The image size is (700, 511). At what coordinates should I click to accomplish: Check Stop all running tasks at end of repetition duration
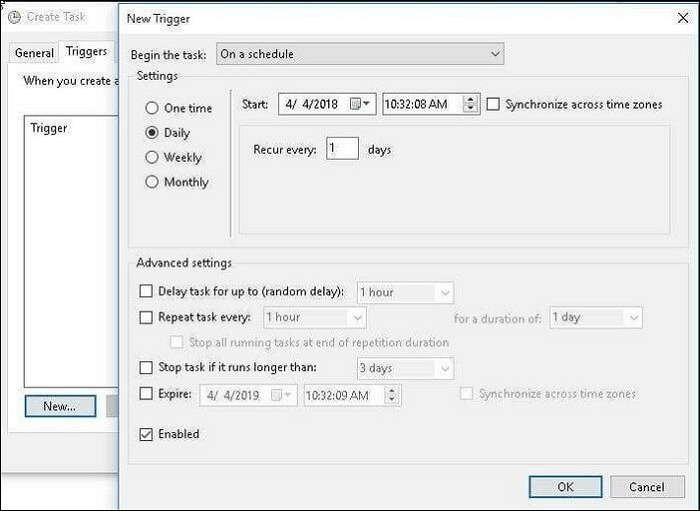click(x=177, y=342)
